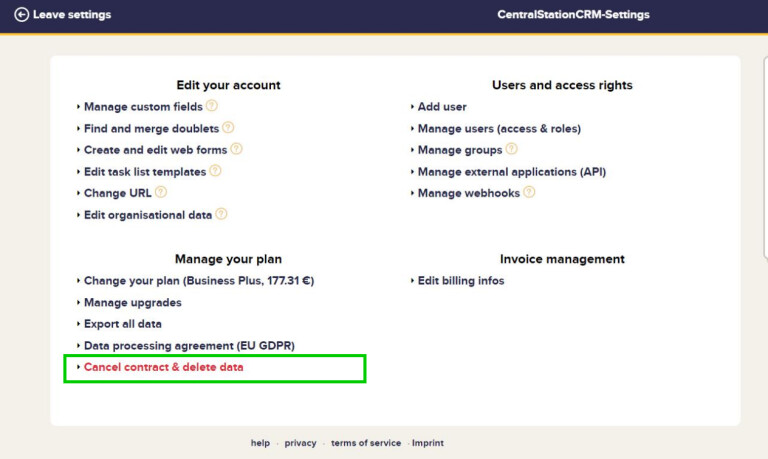This screenshot has height=459, width=768.
Task: Open help icon next to Find and merge doublets
Action: 228,128
